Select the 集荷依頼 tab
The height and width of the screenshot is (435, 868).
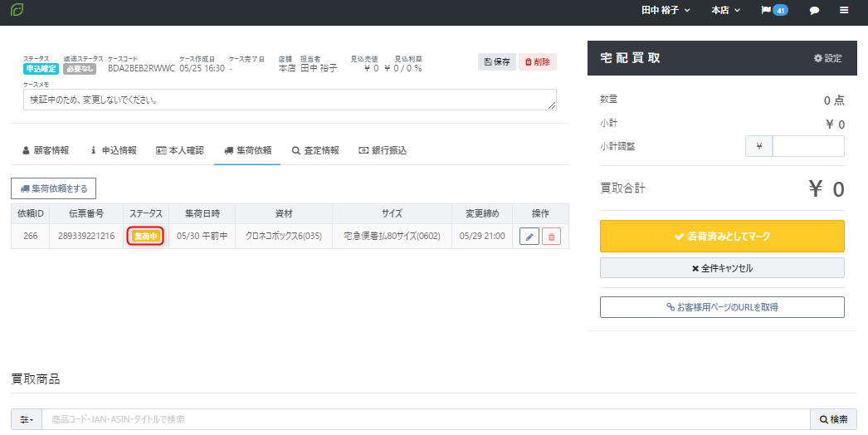coord(247,150)
